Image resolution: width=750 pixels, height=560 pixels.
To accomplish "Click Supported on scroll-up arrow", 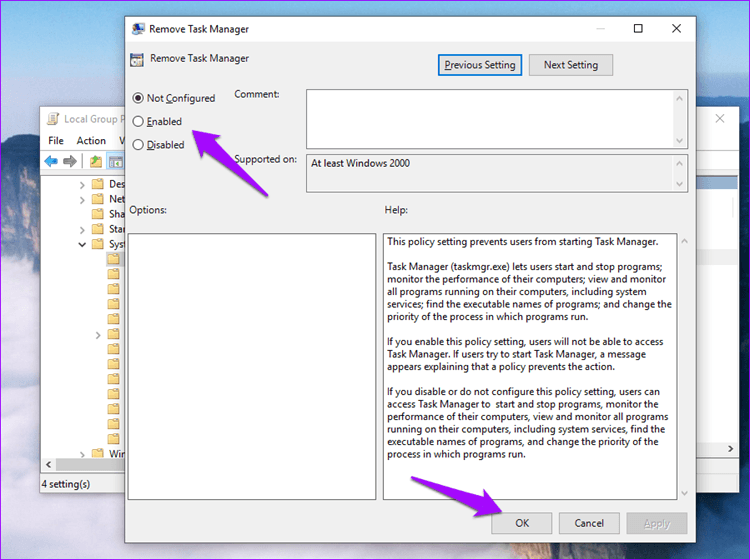I will tap(679, 164).
